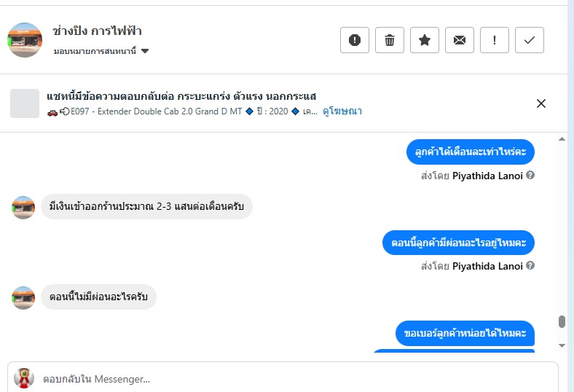This screenshot has width=574, height=392.
Task: Click the chat scrollbar thumb
Action: pos(562,321)
